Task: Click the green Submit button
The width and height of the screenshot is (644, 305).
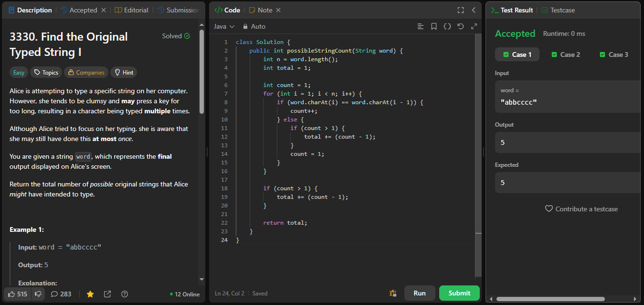Action: (459, 293)
